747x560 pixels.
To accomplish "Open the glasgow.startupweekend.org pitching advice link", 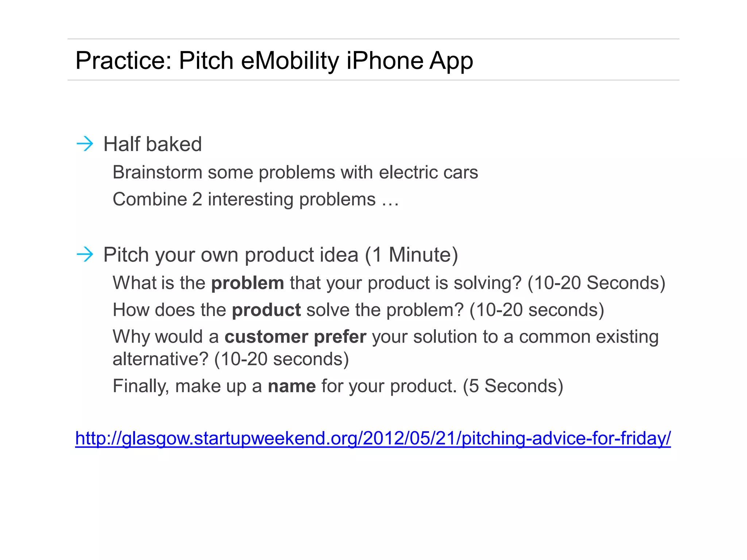I will pyautogui.click(x=373, y=438).
